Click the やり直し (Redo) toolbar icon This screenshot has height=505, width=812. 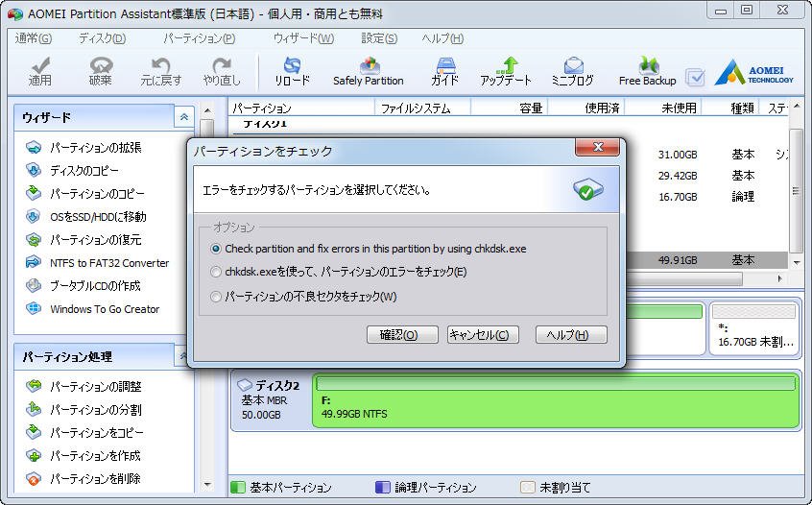pyautogui.click(x=222, y=71)
